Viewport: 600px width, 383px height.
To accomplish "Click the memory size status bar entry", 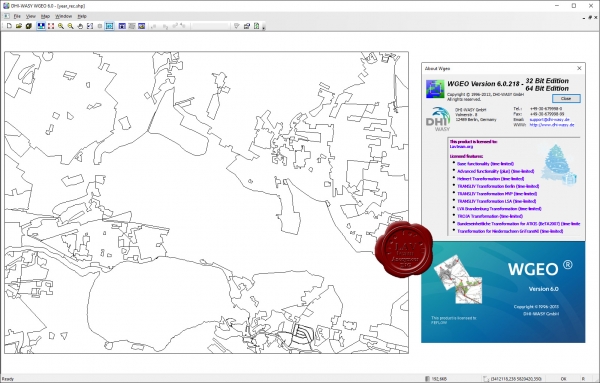I will pyautogui.click(x=439, y=379).
